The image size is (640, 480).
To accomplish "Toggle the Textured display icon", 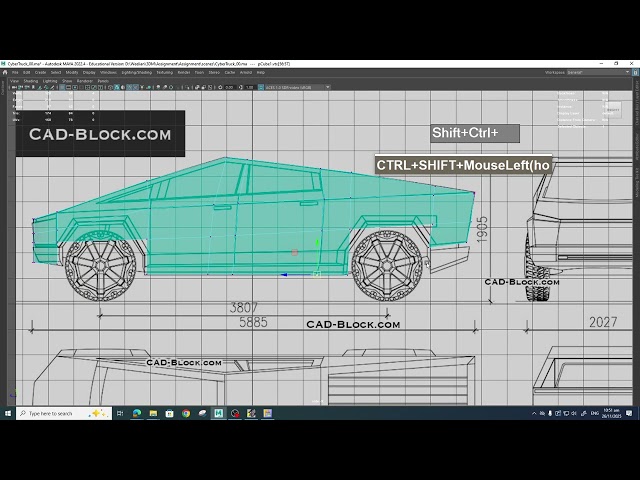I will click(x=136, y=87).
